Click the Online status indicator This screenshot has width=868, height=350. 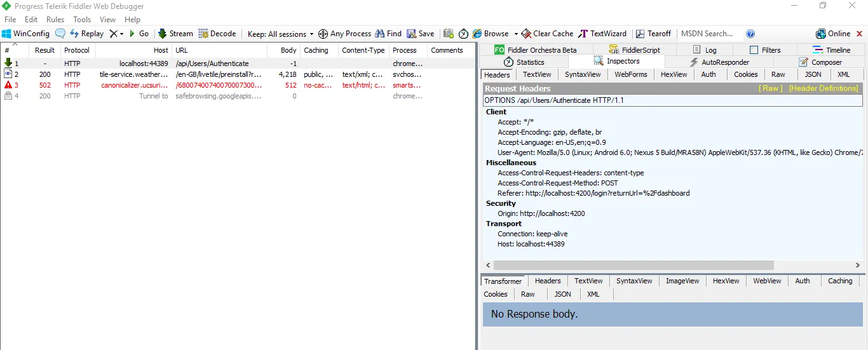click(833, 34)
